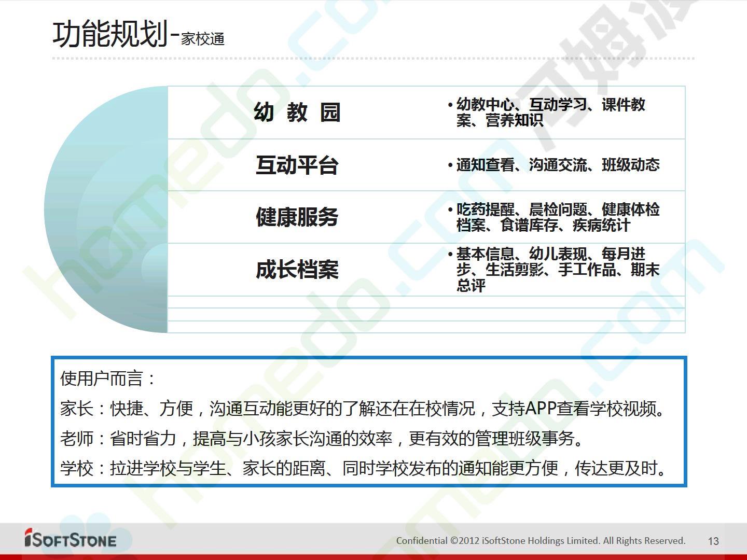Select the 学校 description line
Viewport: 747px width, 560px height.
coord(363,468)
